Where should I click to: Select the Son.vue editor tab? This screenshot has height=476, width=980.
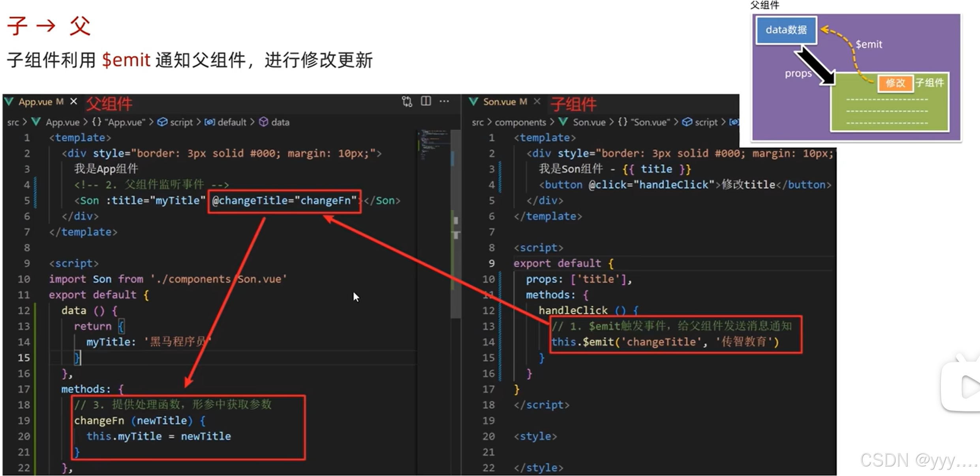coord(505,102)
